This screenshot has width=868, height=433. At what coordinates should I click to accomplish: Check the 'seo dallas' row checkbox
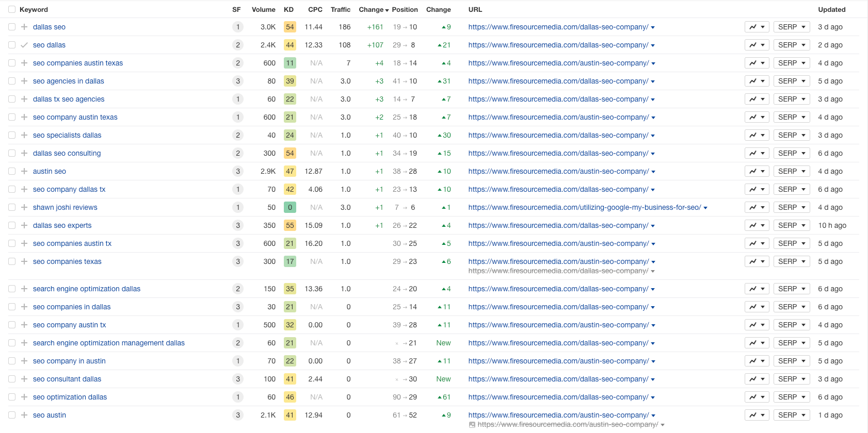(12, 45)
